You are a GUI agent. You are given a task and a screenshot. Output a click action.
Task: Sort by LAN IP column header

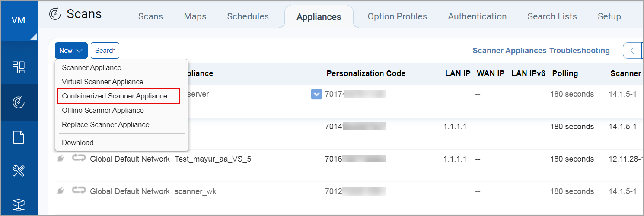(458, 73)
